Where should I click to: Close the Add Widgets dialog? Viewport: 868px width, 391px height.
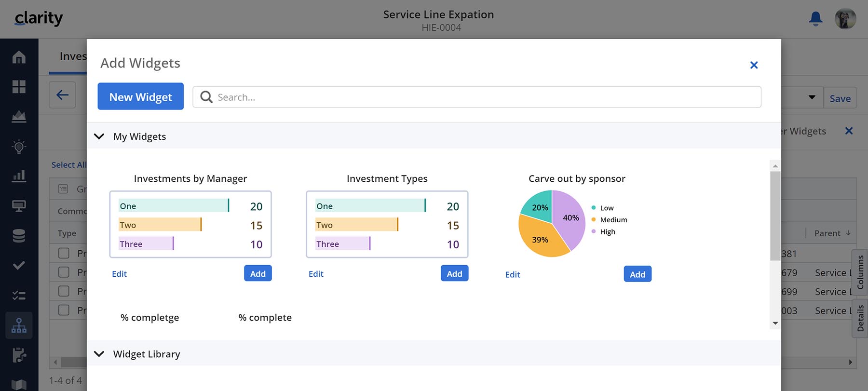(754, 65)
